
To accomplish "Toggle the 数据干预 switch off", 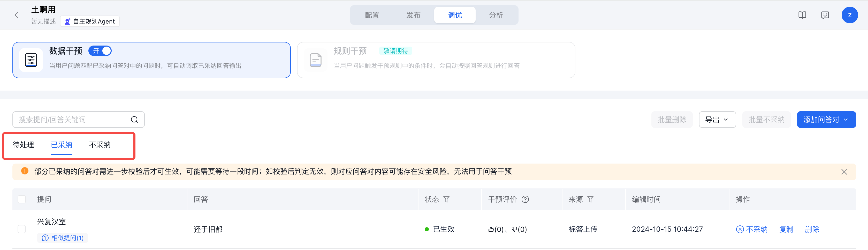I will [x=100, y=51].
